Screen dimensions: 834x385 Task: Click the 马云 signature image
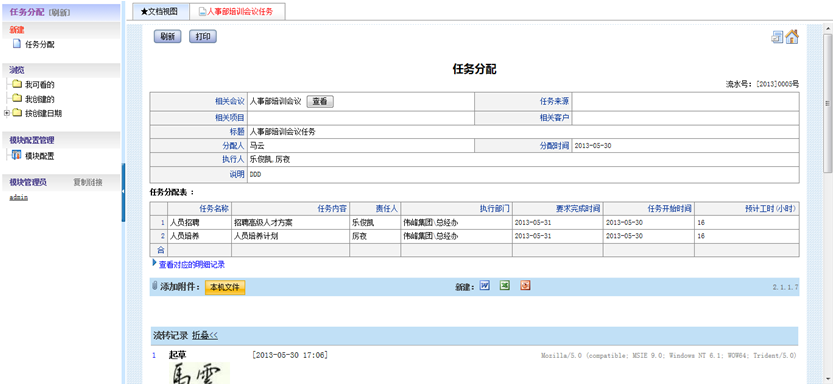pyautogui.click(x=199, y=373)
